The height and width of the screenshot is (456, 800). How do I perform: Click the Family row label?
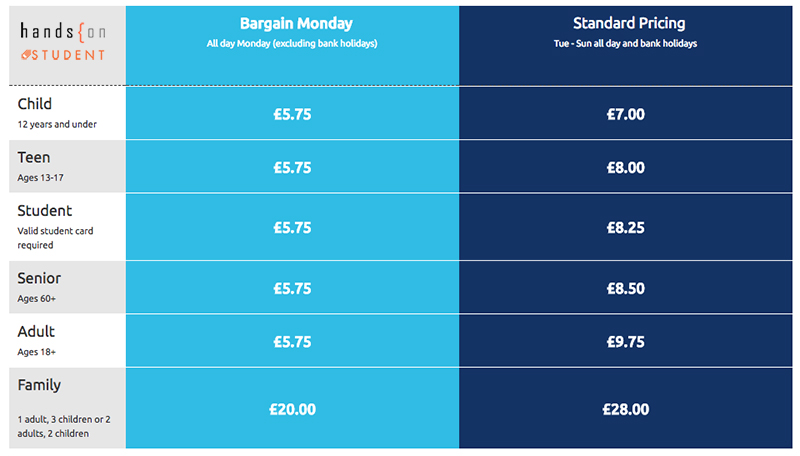point(39,385)
